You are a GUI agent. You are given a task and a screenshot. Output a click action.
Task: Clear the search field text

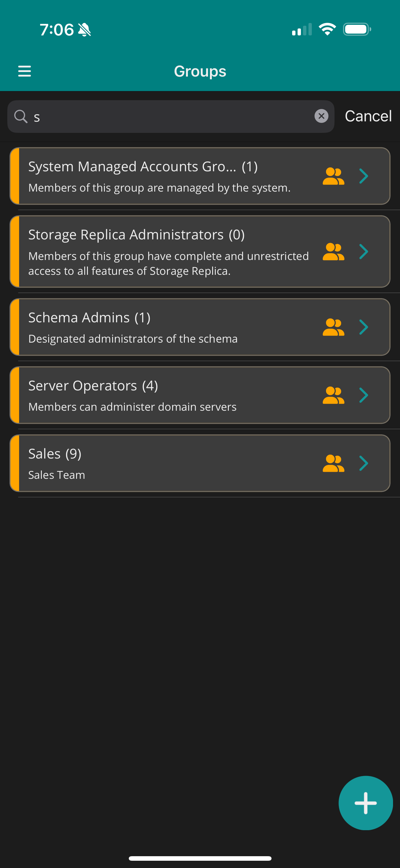321,116
